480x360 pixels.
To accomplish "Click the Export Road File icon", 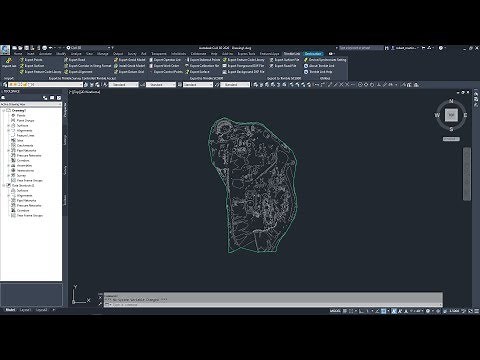I will click(272, 66).
